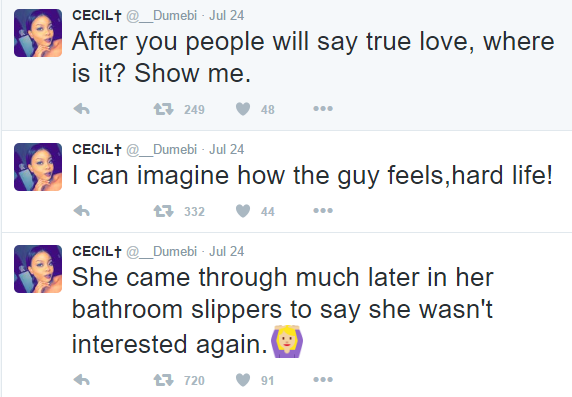This screenshot has width=572, height=397.
Task: Open more options on the 'hard life' tweet
Action: click(x=323, y=211)
